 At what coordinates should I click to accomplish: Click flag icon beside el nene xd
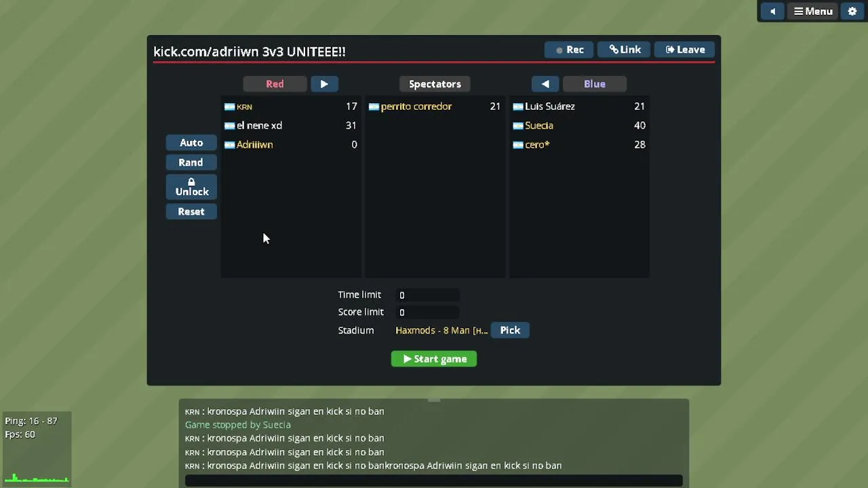coord(229,125)
